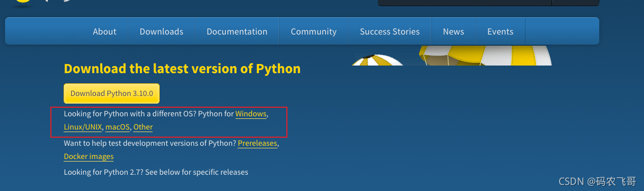Click the 'Download the latest version of Python' heading
This screenshot has height=191, width=644.
(x=182, y=69)
